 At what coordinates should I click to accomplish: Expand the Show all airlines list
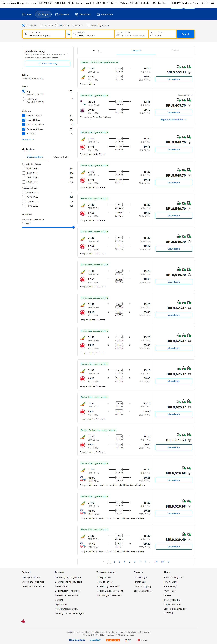point(28,139)
